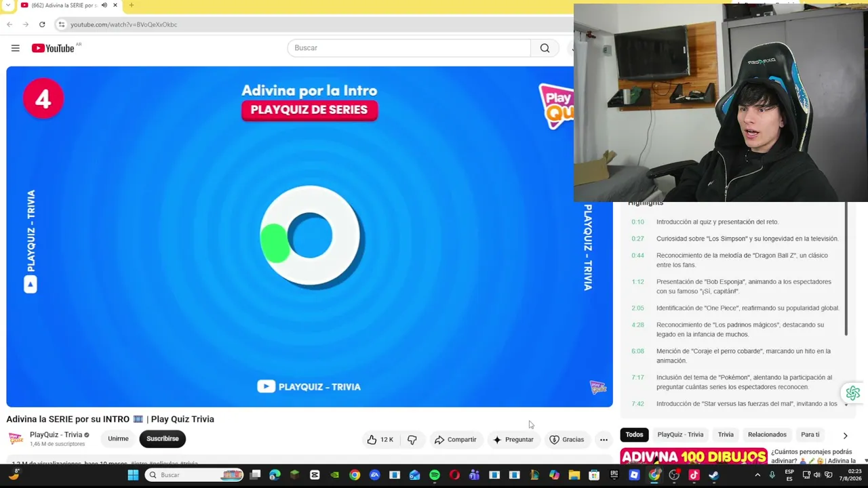Open the 'Preguntar' AI ask button
Viewport: 868px width, 488px height.
tap(513, 440)
